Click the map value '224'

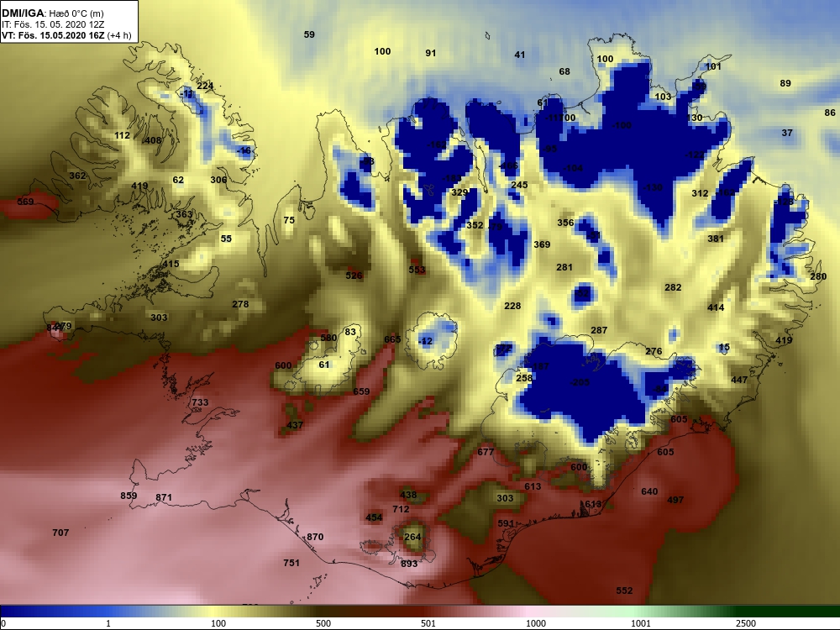point(205,86)
